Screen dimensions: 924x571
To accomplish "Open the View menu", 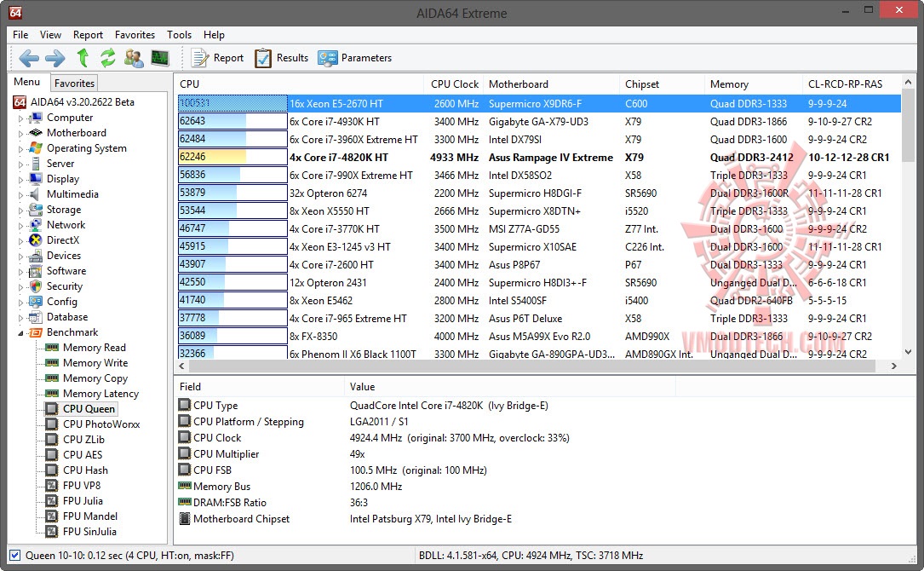I will tap(50, 35).
